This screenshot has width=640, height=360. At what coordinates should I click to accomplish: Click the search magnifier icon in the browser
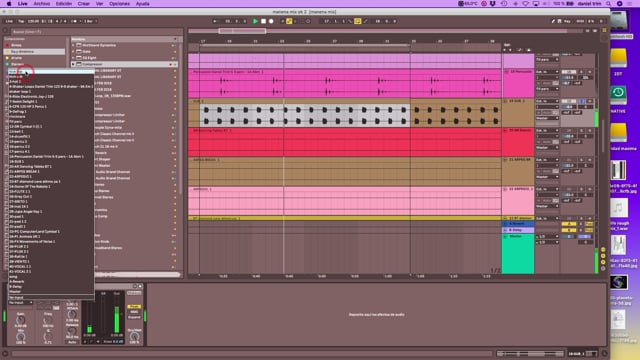pyautogui.click(x=6, y=31)
